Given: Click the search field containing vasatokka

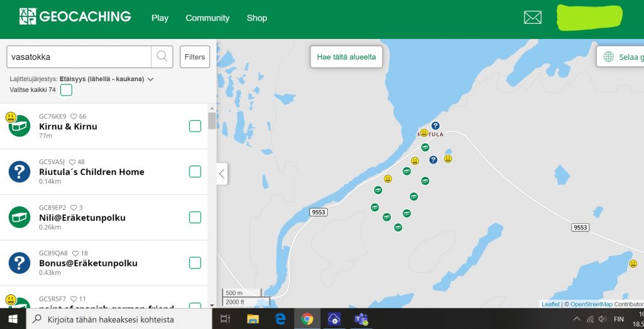Looking at the screenshot, I should pyautogui.click(x=79, y=57).
